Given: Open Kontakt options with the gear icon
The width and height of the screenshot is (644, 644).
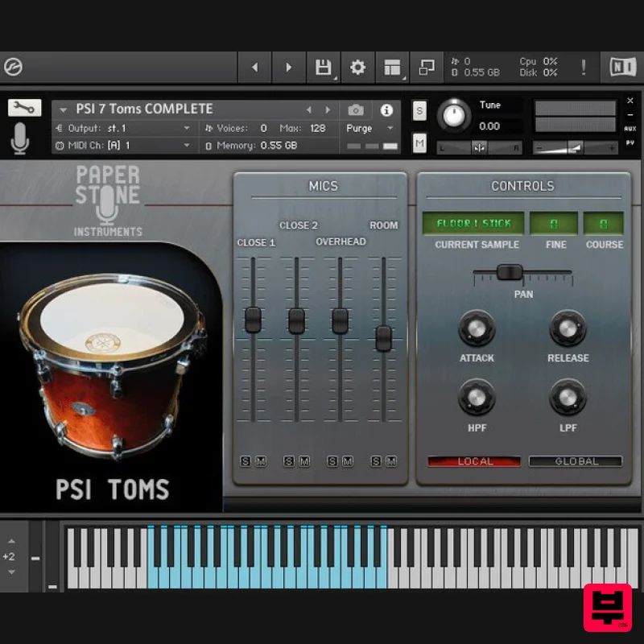Looking at the screenshot, I should [357, 68].
